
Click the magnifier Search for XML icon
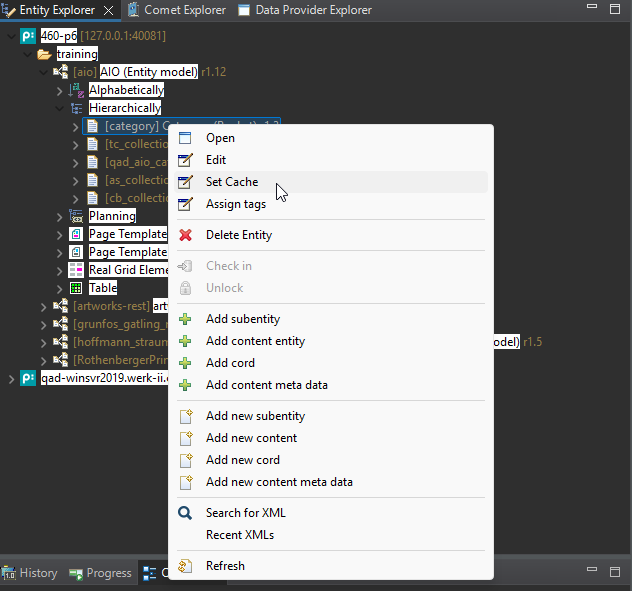(185, 513)
